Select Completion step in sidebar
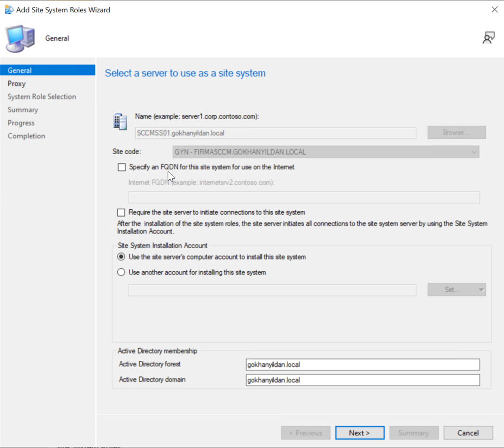The height and width of the screenshot is (448, 504). tap(27, 136)
